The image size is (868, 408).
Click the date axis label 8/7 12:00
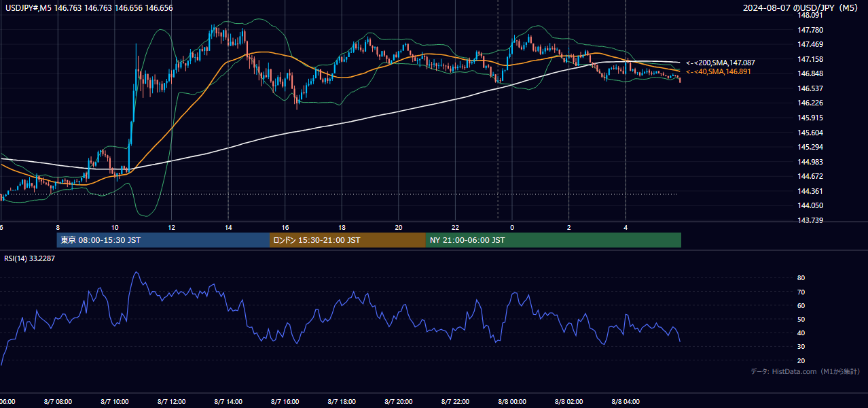point(171,402)
